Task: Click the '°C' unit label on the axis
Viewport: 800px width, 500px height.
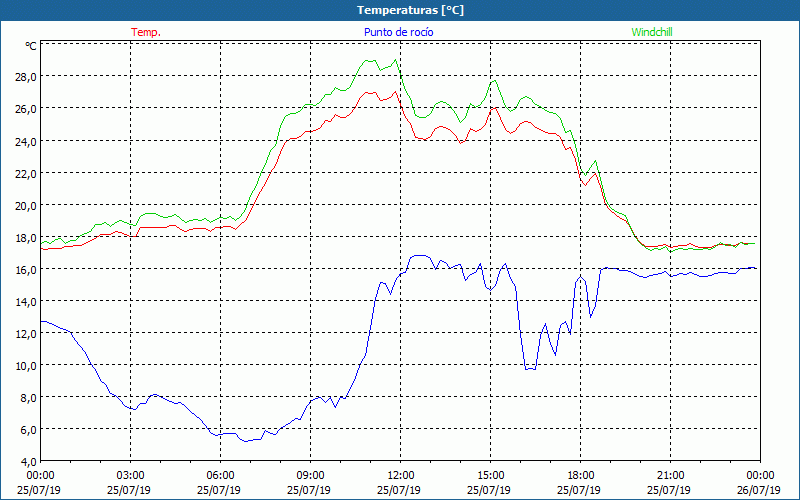Action: point(31,46)
